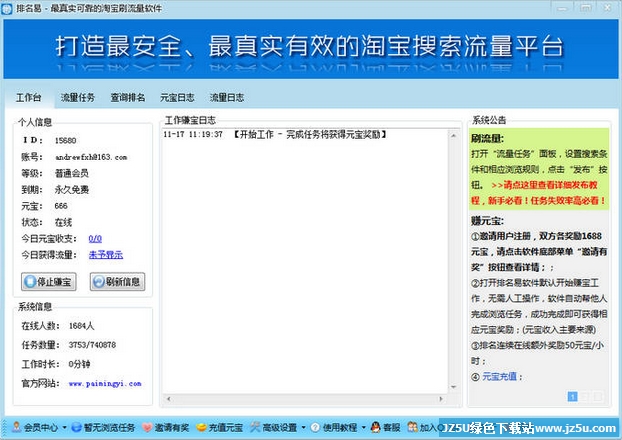Viewport: 622px width, 440px height.
Task: Visit the official website www.painingyi.com link
Action: [x=105, y=384]
